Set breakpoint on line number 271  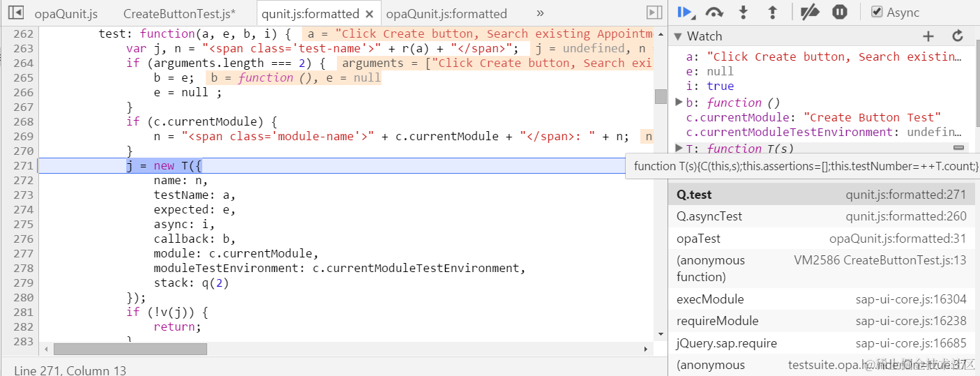coord(23,165)
